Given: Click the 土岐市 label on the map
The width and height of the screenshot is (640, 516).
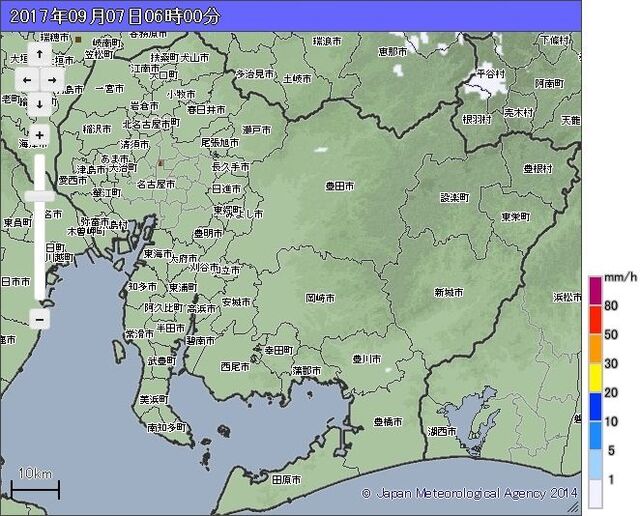Looking at the screenshot, I should click(x=297, y=78).
